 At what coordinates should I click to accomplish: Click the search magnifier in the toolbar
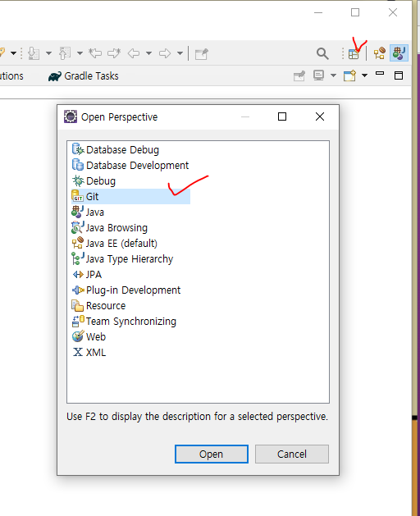click(322, 53)
